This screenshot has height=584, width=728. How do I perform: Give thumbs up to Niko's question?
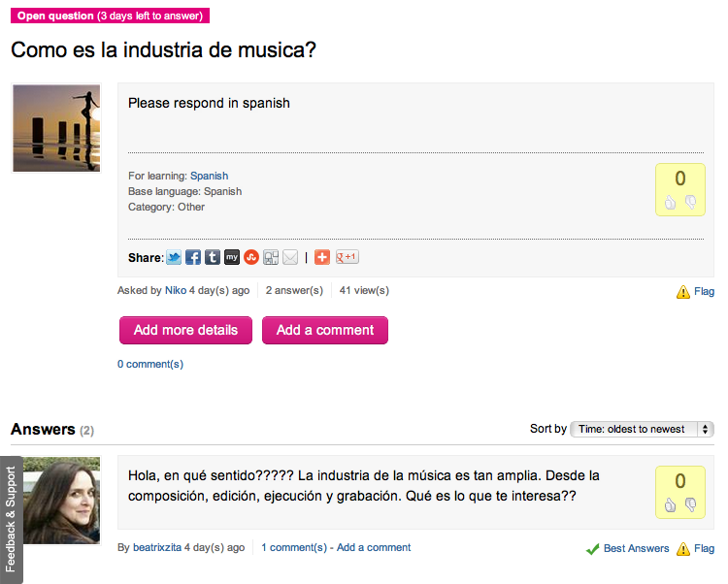tap(670, 203)
